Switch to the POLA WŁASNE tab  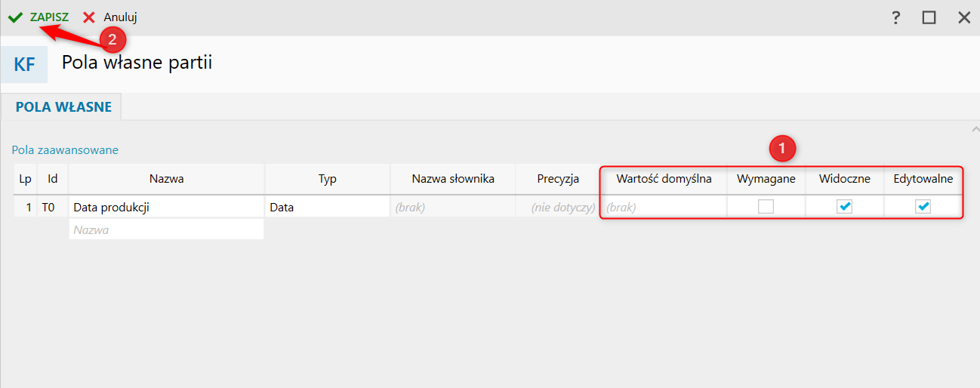(x=63, y=107)
